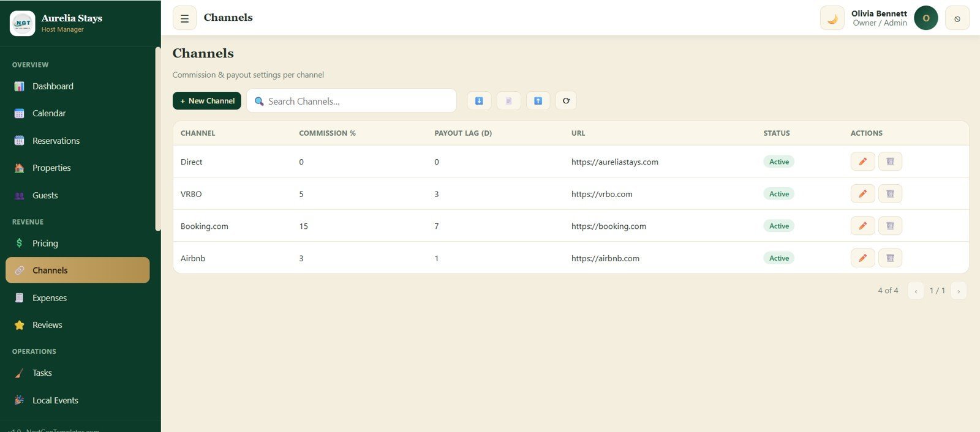Click the sidebar vertical scrollbar
980x432 pixels.
coord(158,140)
